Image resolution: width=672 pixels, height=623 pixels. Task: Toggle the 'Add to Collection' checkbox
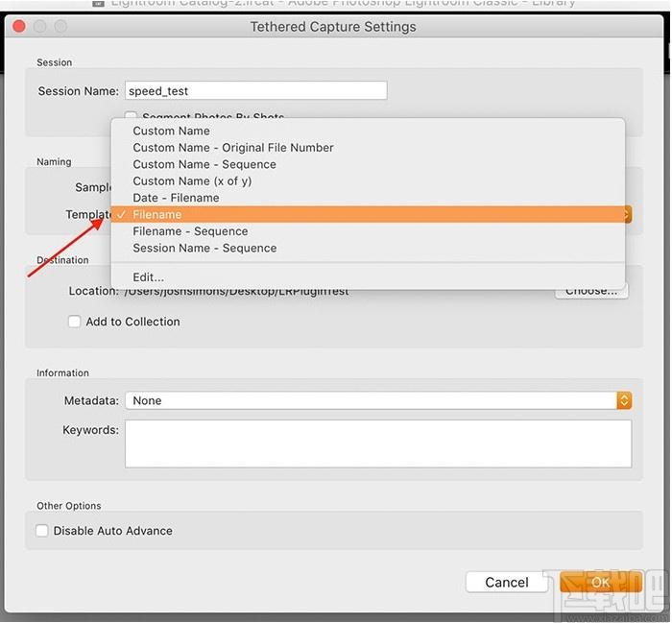(x=74, y=322)
